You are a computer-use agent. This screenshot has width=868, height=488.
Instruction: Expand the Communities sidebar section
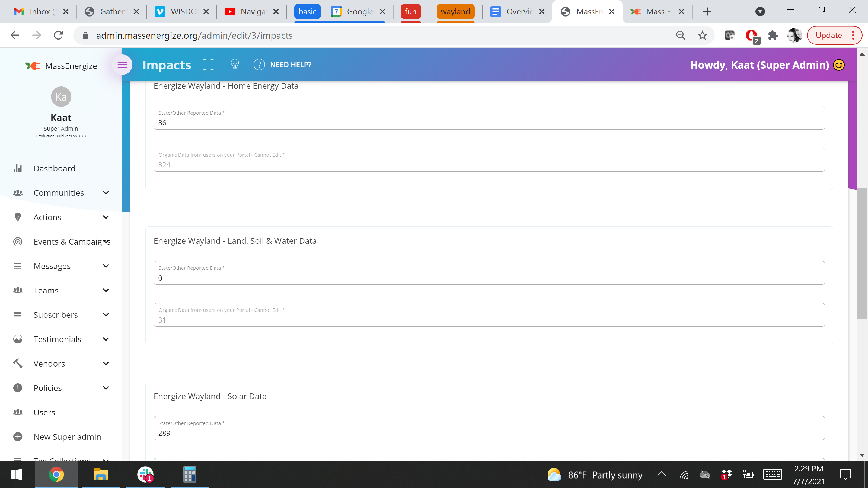pyautogui.click(x=106, y=193)
